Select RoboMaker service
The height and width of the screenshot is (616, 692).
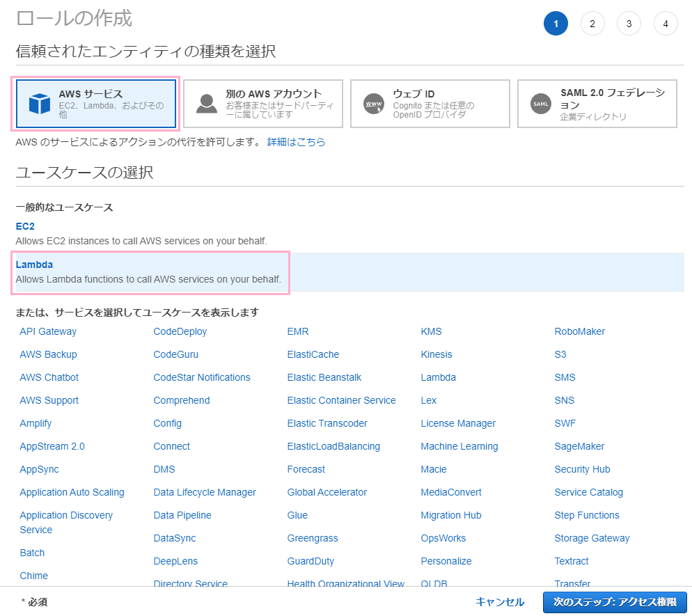579,331
